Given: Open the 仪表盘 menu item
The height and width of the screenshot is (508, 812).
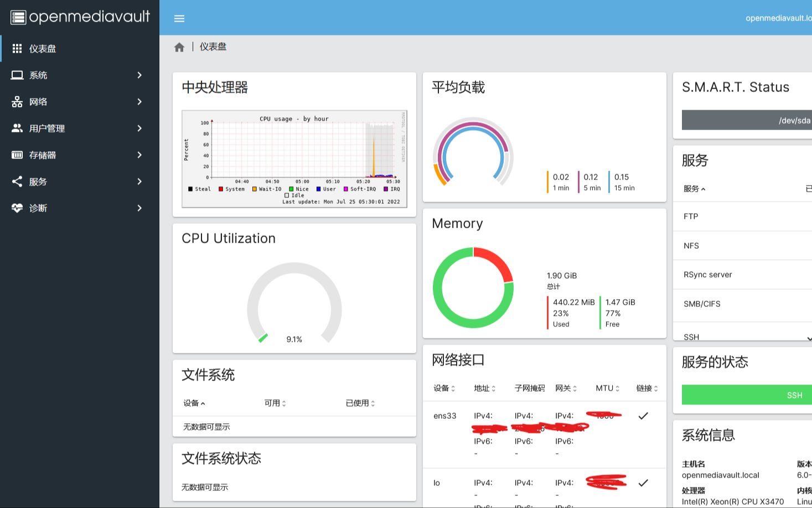Looking at the screenshot, I should [80, 48].
